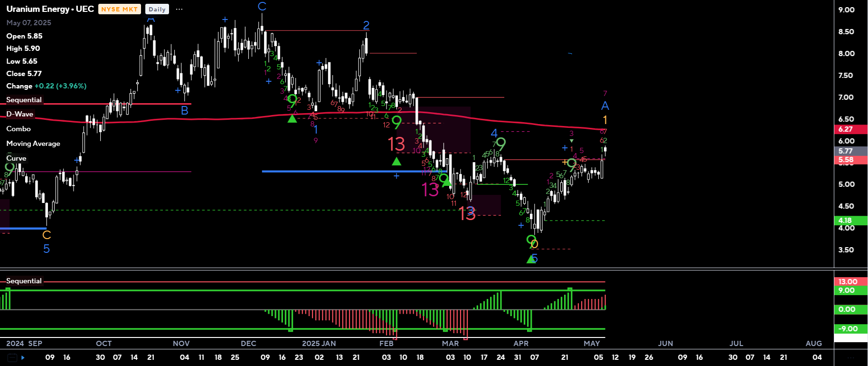Toggle the Sequential indicator label
Screen dimensions: 868x366
point(24,100)
